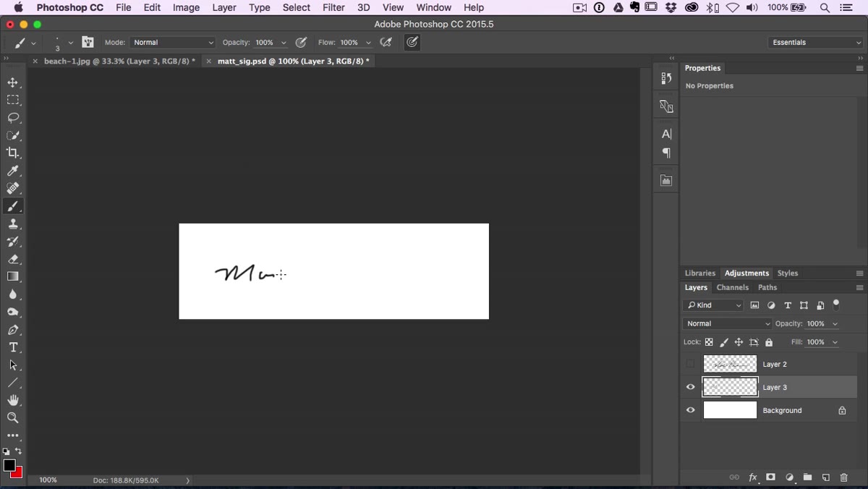The image size is (868, 489).
Task: Open the layer Kind filter dropdown
Action: [x=713, y=305]
